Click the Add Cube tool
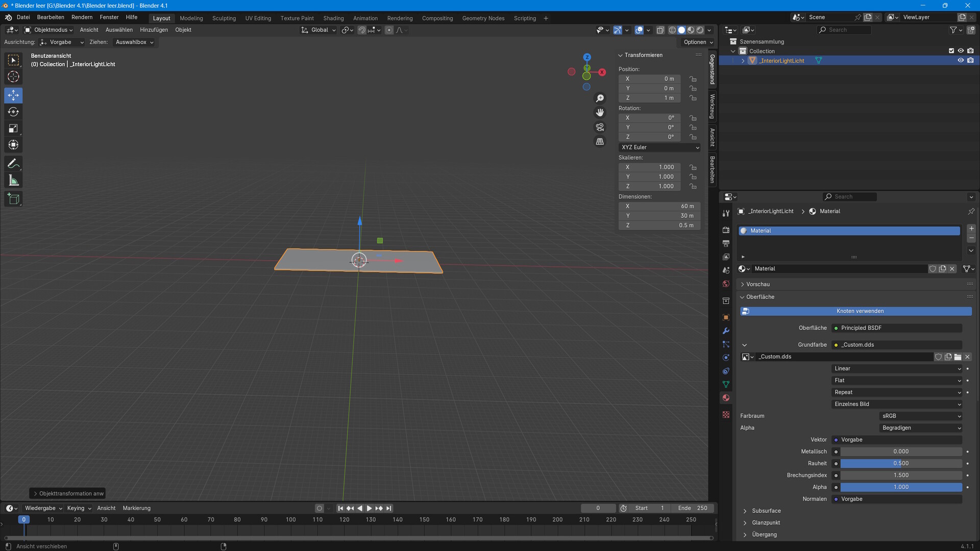980x551 pixels. 13,199
